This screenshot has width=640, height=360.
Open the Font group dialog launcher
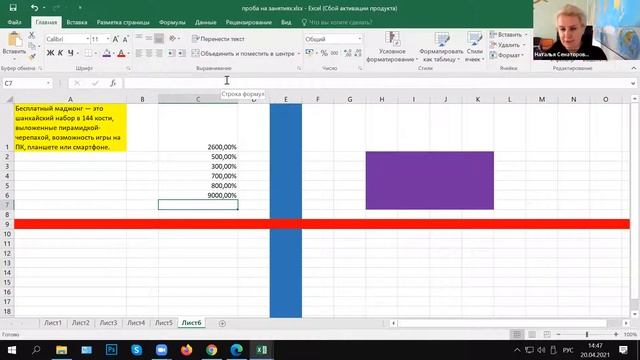pyautogui.click(x=128, y=68)
